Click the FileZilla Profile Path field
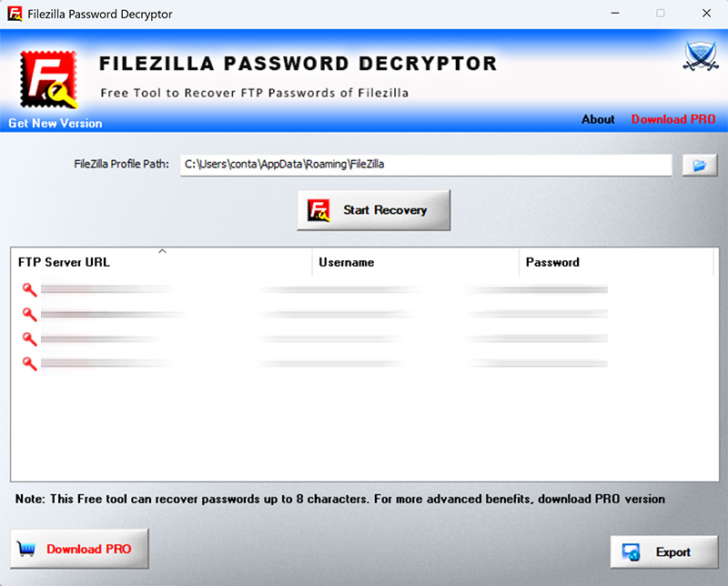 tap(425, 165)
